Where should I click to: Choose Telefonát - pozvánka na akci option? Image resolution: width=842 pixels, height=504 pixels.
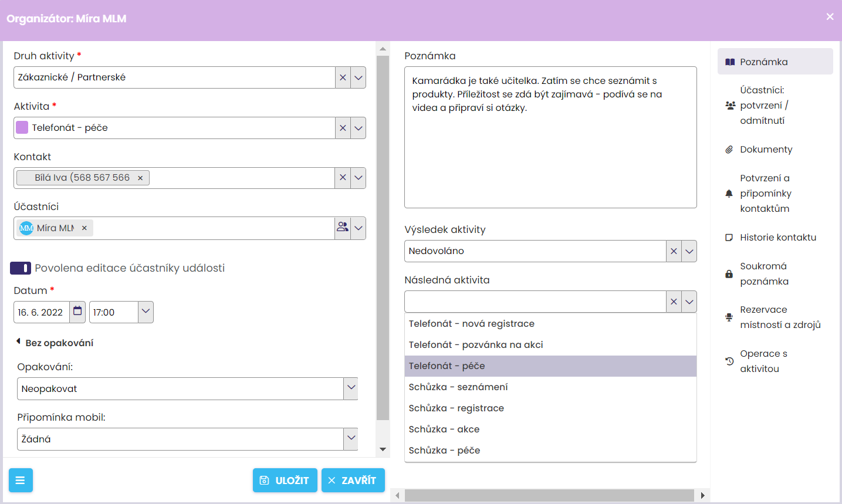[x=476, y=345]
